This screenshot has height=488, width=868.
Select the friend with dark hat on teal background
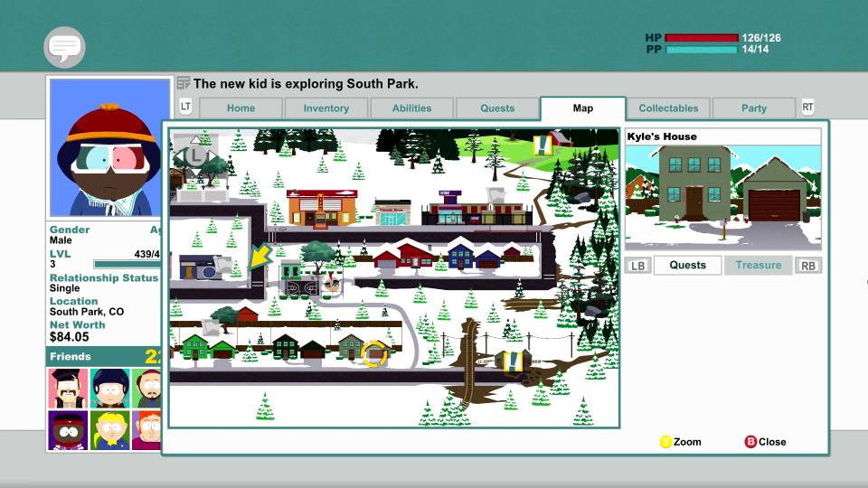(110, 389)
